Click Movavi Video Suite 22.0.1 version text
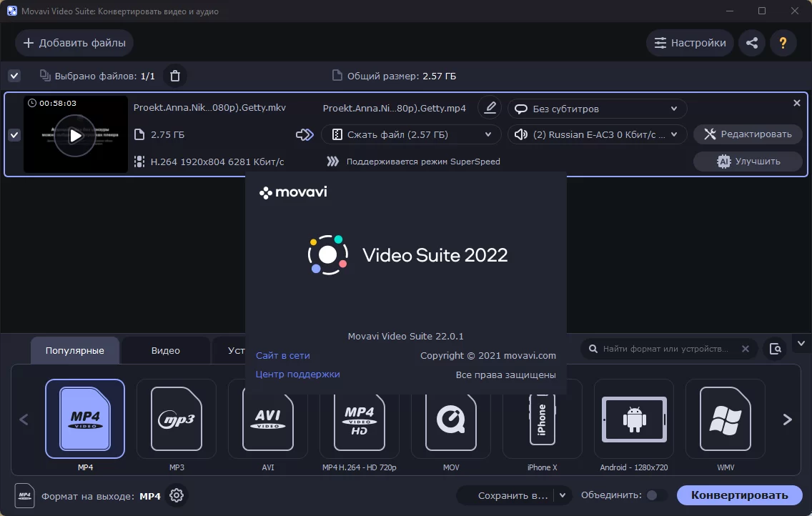The height and width of the screenshot is (516, 812). [x=405, y=337]
